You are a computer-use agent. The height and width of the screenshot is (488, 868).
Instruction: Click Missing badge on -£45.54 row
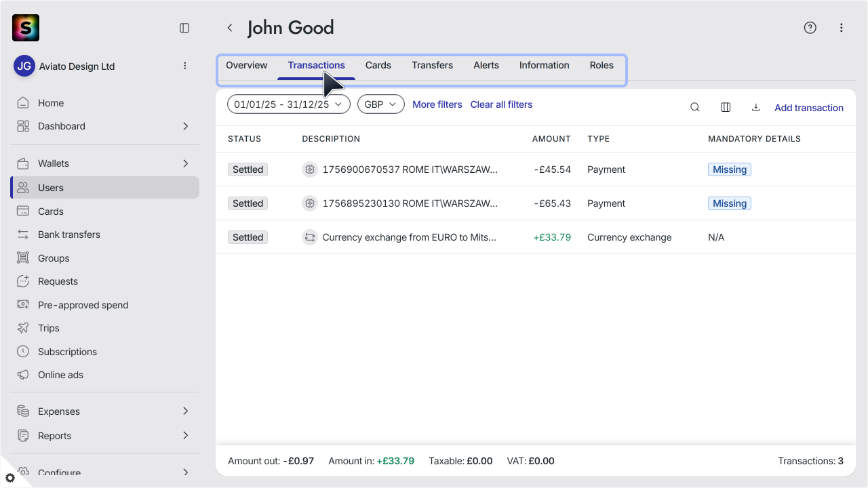[x=730, y=169]
